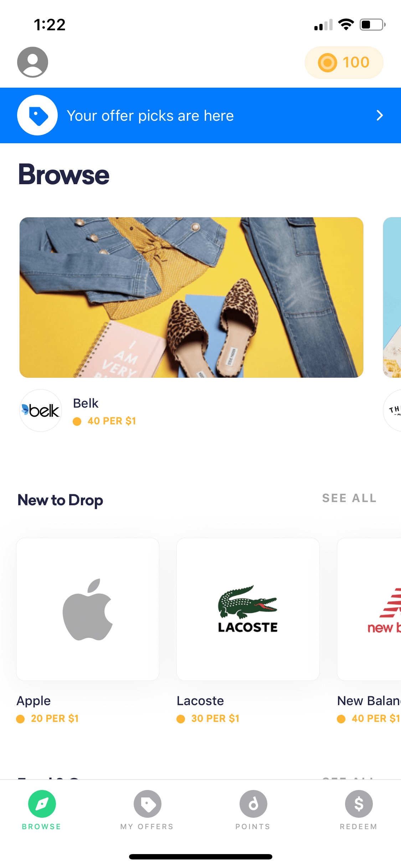Expand the offer picks banner chevron
The width and height of the screenshot is (401, 868).
tap(380, 115)
